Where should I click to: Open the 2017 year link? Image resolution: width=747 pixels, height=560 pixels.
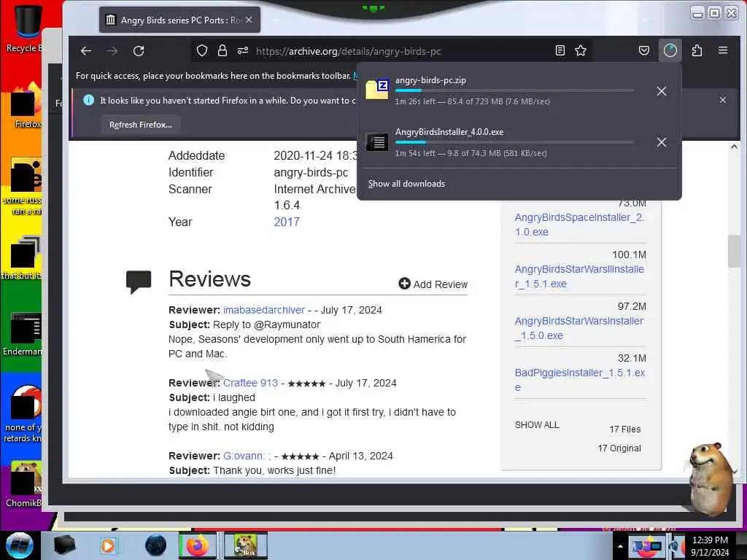tap(286, 222)
